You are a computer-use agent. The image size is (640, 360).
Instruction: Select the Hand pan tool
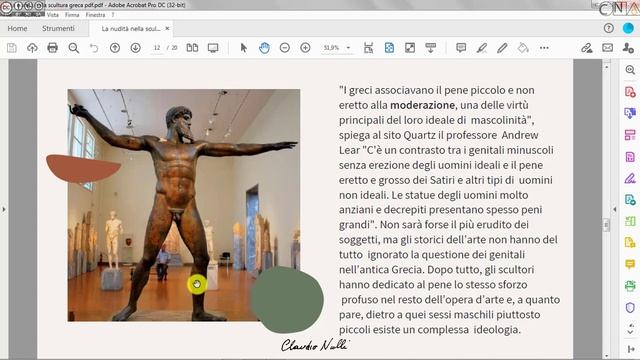(x=264, y=48)
